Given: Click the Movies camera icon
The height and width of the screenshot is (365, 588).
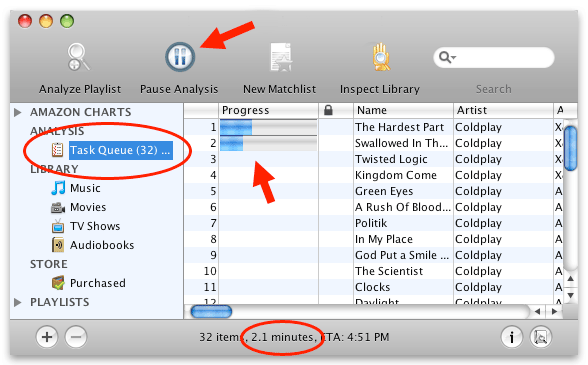Looking at the screenshot, I should (58, 207).
